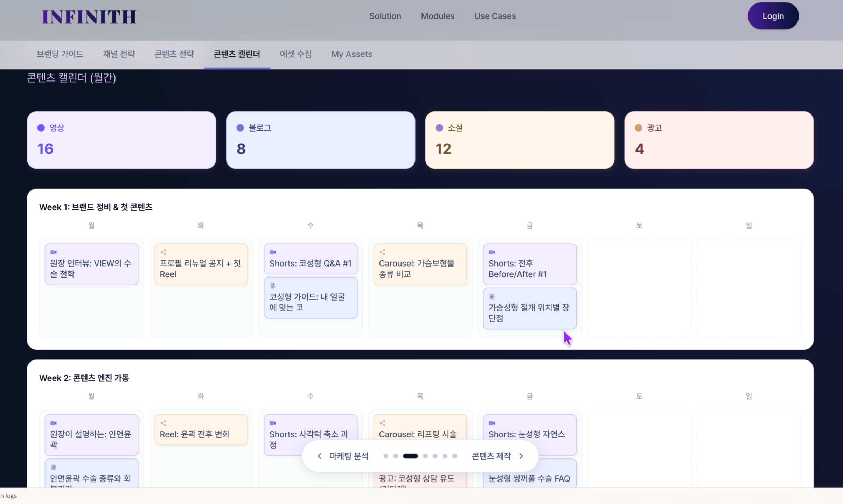
Task: Click the purple 영상 category dot
Action: [41, 128]
